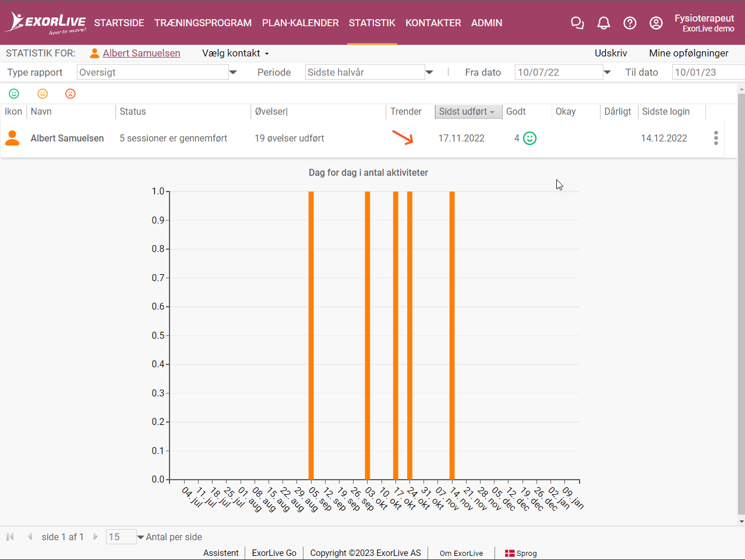Click the contact icon beside the Albert Samuelsen link

point(94,53)
